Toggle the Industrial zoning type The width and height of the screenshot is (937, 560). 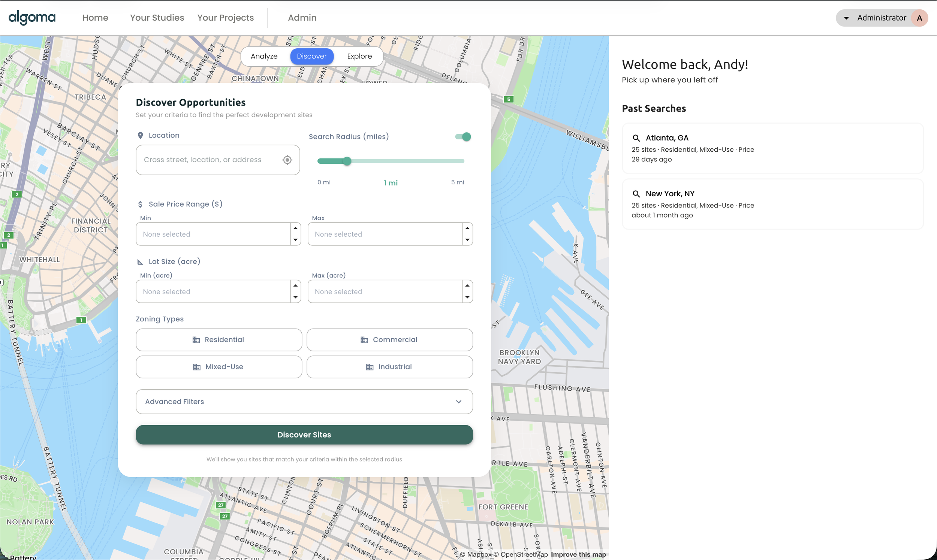[389, 366]
